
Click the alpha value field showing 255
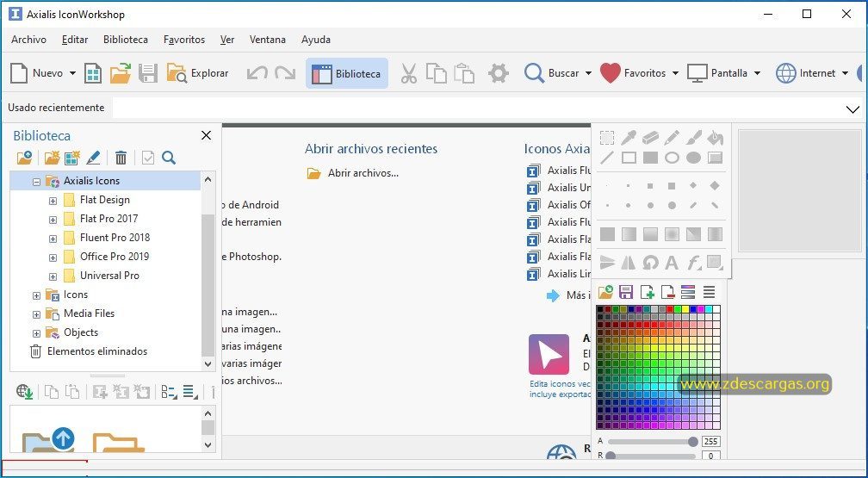(710, 442)
